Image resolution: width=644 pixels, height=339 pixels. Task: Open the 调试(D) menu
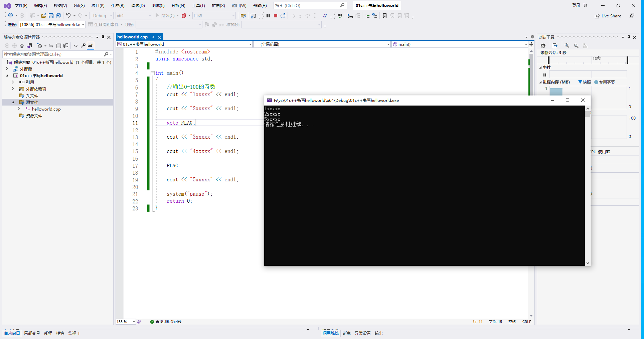[x=138, y=5]
